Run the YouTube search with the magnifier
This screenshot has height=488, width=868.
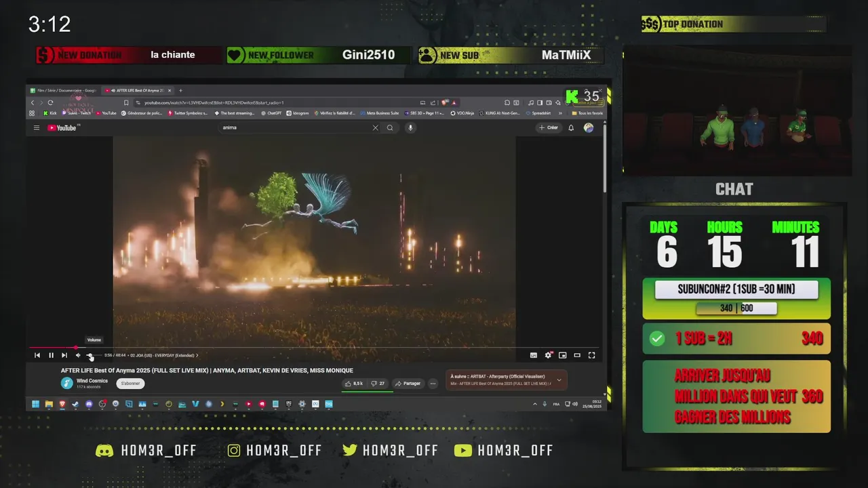390,127
